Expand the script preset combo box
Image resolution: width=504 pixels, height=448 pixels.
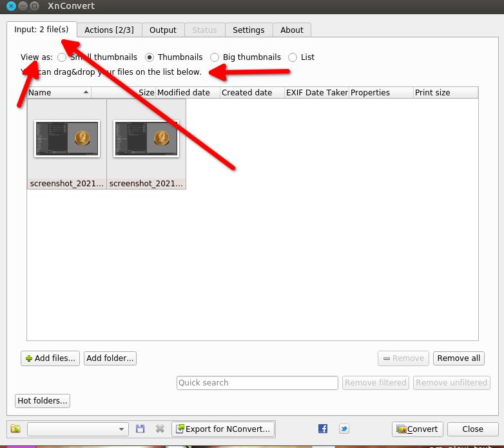78,429
